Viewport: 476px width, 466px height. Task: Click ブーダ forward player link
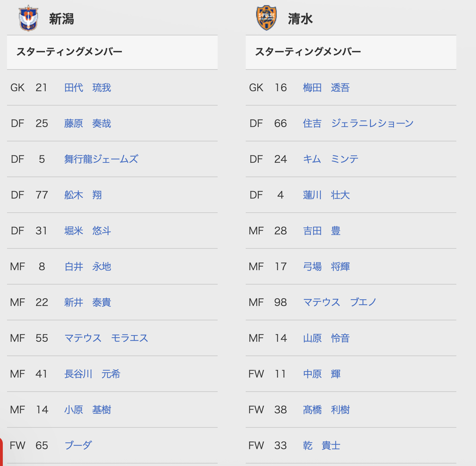point(78,446)
